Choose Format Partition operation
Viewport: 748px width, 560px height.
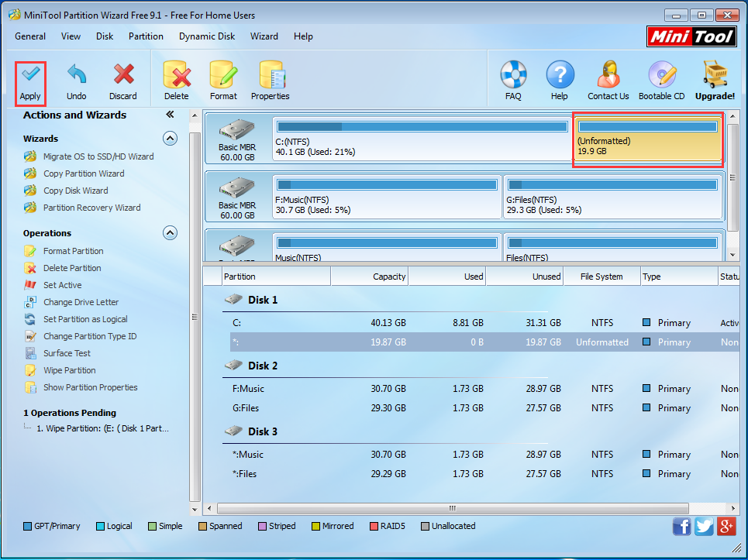click(x=64, y=251)
